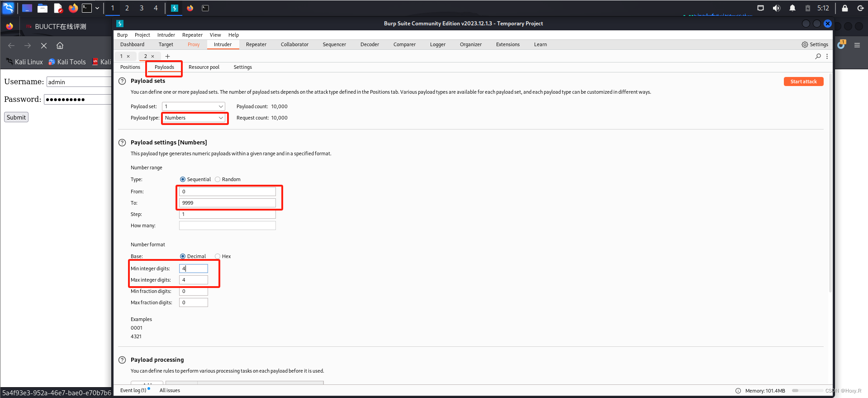Open Kali Linux bookmark in Firefox

[x=24, y=62]
